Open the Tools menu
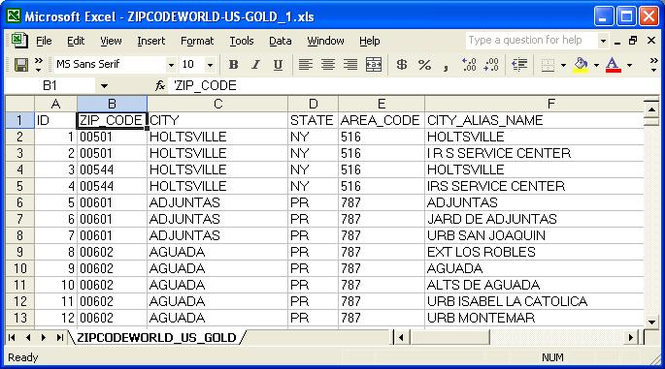Viewport: 665px width, 369px height. tap(241, 41)
